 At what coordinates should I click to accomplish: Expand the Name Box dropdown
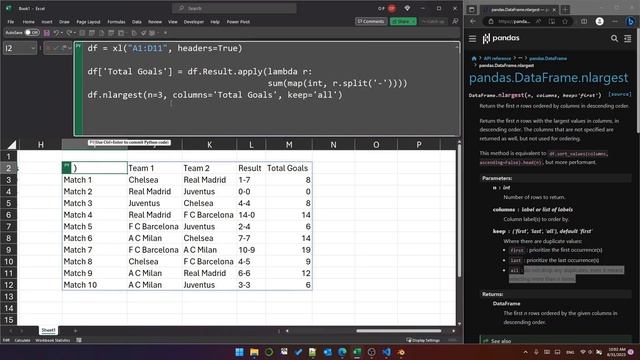(33, 48)
